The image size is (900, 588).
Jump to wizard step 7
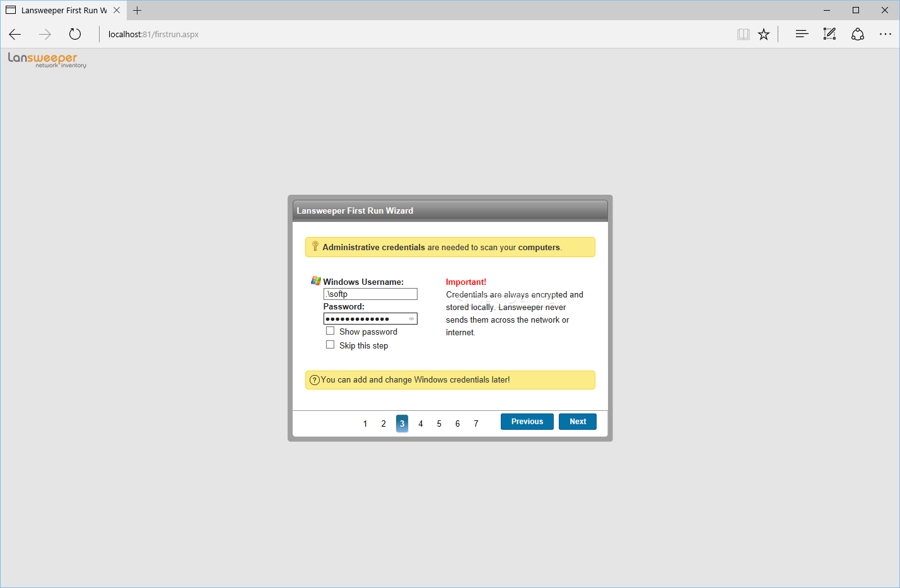coord(476,424)
